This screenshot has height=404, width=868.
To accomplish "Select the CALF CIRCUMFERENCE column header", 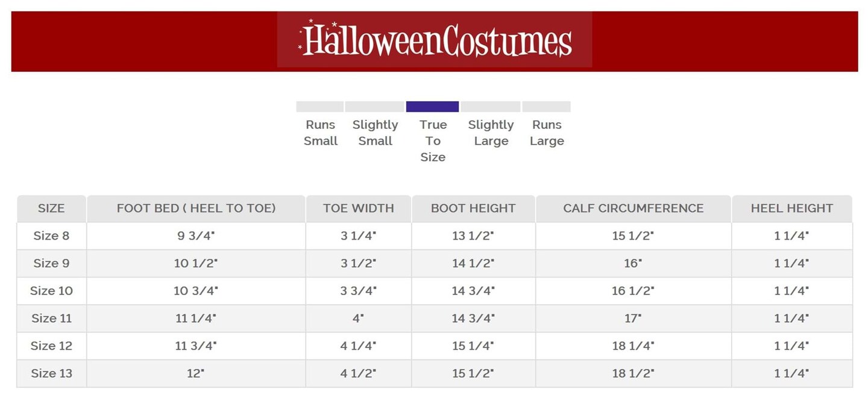I will (633, 208).
